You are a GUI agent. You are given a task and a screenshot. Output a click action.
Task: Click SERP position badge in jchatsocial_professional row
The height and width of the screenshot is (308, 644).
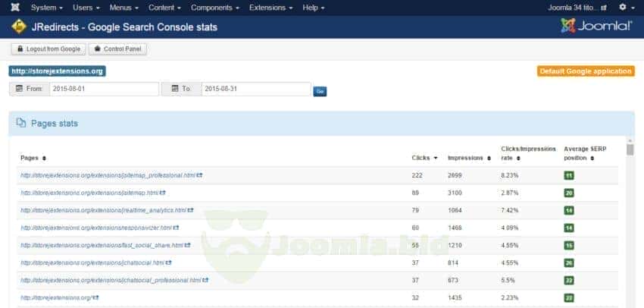pos(569,281)
